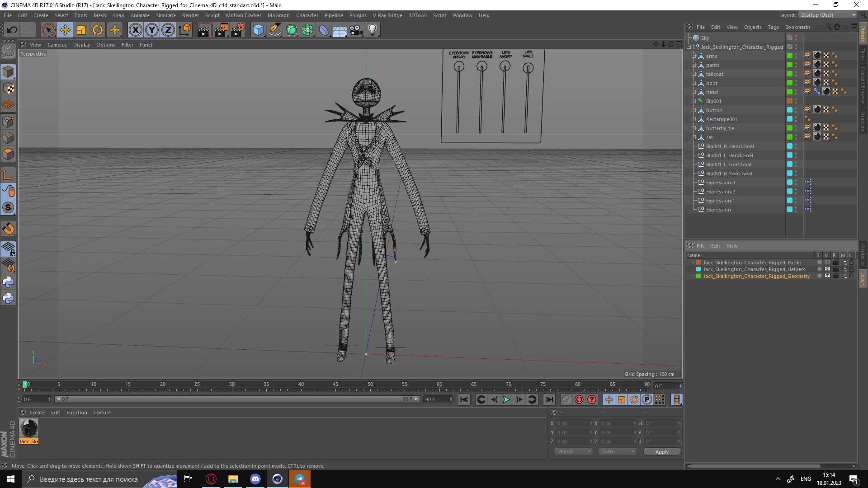868x488 pixels.
Task: Click the Coordinate System icon
Action: [184, 30]
